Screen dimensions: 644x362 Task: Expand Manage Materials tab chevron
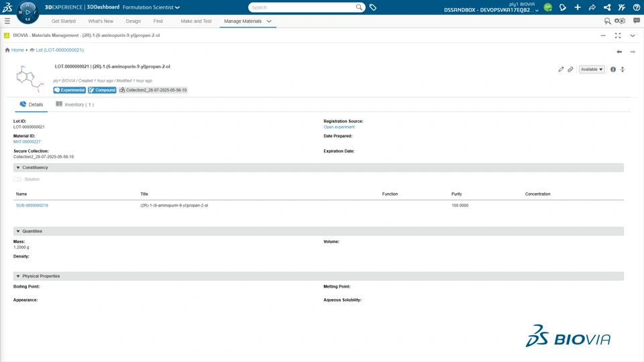(269, 21)
